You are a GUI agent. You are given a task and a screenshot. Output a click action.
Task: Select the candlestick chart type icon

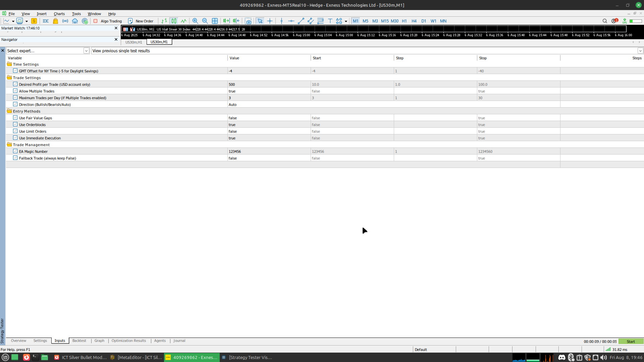tap(174, 21)
